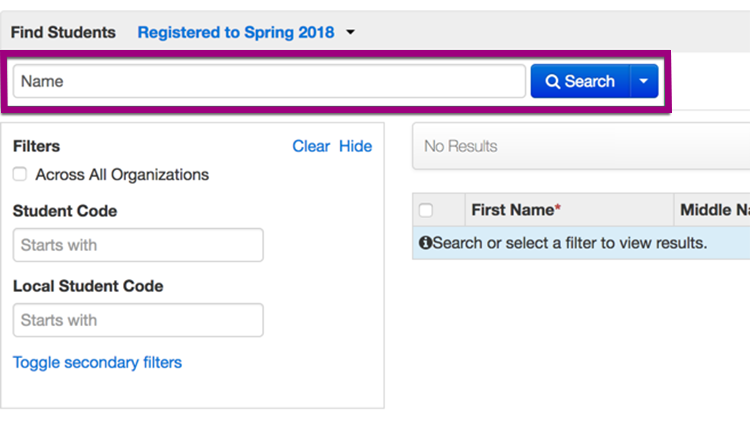Viewport: 750px width, 425px height.
Task: Hide the Filters panel
Action: point(355,146)
